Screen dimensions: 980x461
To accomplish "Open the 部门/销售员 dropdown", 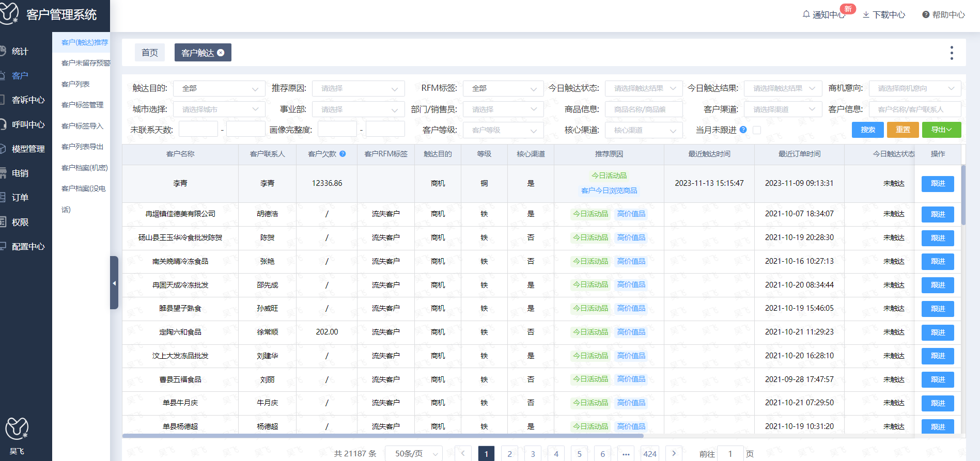I will click(x=503, y=109).
